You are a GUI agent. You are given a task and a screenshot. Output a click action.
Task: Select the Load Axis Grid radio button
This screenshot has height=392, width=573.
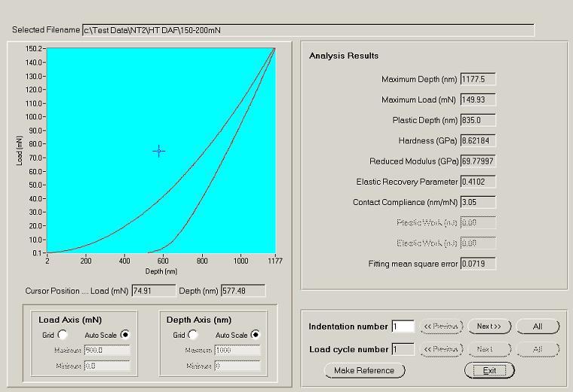click(63, 335)
